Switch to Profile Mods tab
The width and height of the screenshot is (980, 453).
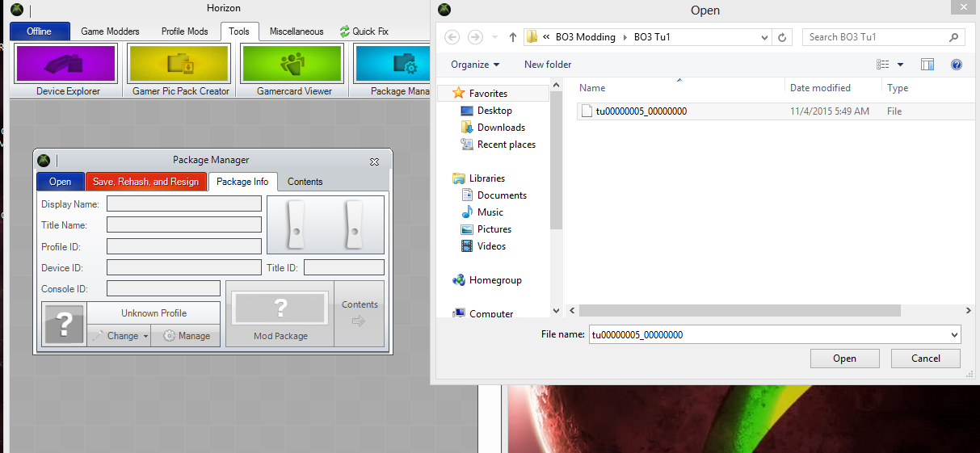184,31
